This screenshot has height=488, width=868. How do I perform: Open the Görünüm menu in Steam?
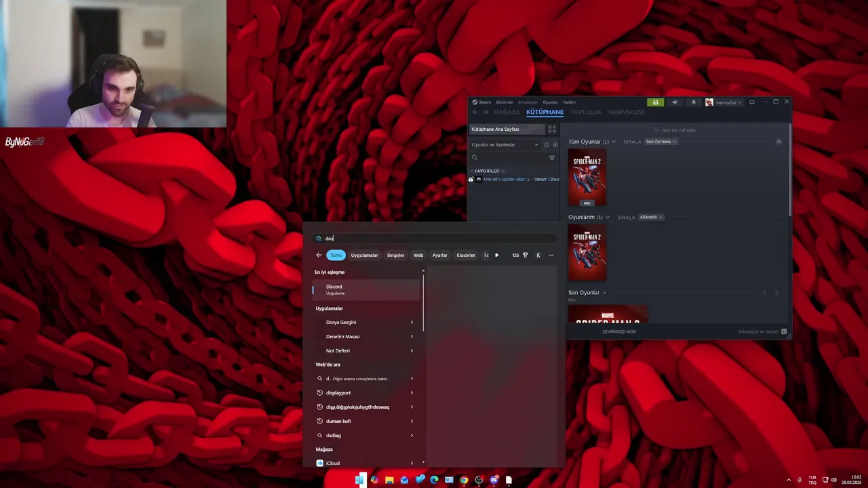[x=505, y=102]
